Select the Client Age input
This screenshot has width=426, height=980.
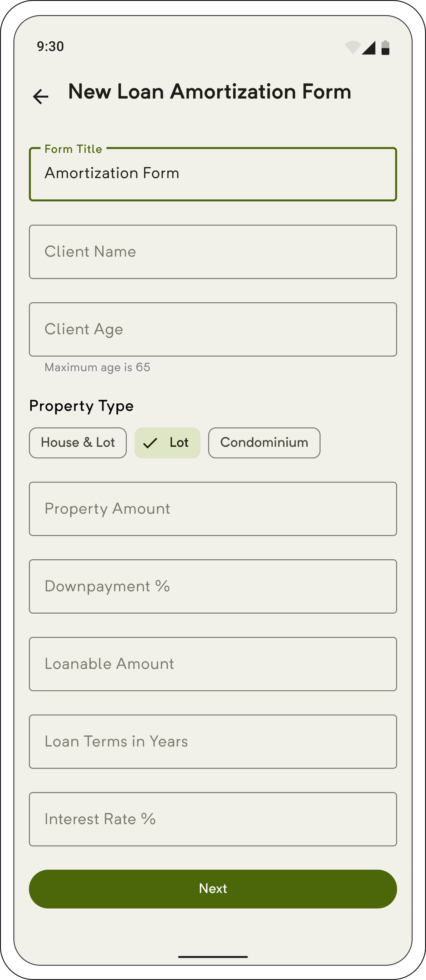[x=213, y=329]
